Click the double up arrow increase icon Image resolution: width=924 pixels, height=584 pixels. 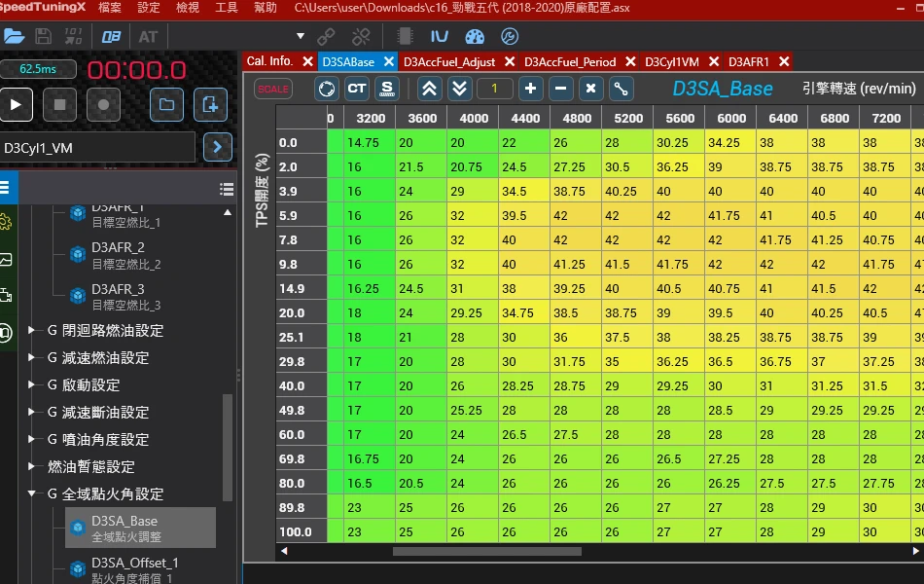pos(429,90)
